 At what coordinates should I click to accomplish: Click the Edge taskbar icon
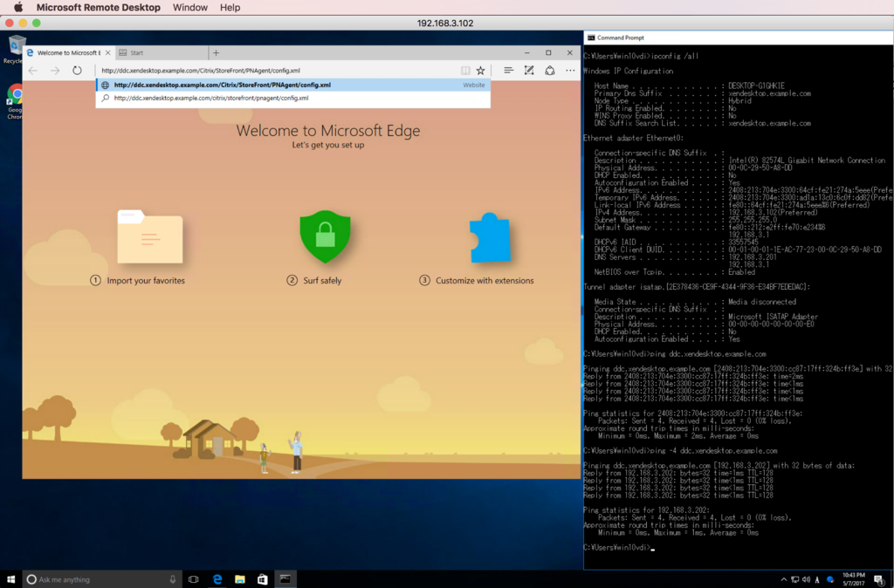point(217,579)
